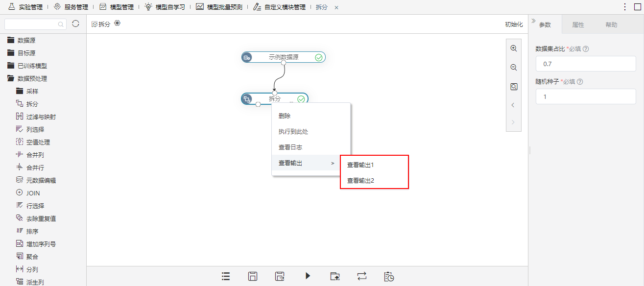Image resolution: width=644 pixels, height=286 pixels.
Task: Click the loop arrows icon in the bottom toolbar
Action: point(362,276)
